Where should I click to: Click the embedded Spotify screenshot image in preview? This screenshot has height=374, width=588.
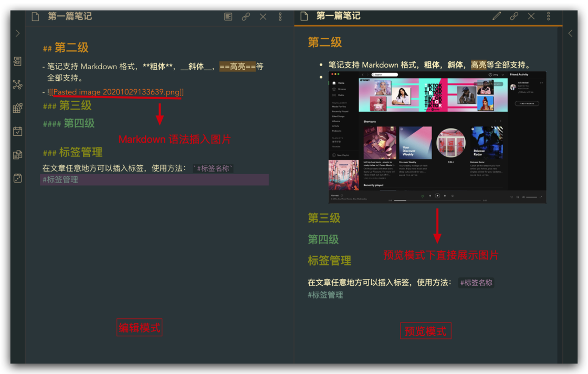point(437,137)
